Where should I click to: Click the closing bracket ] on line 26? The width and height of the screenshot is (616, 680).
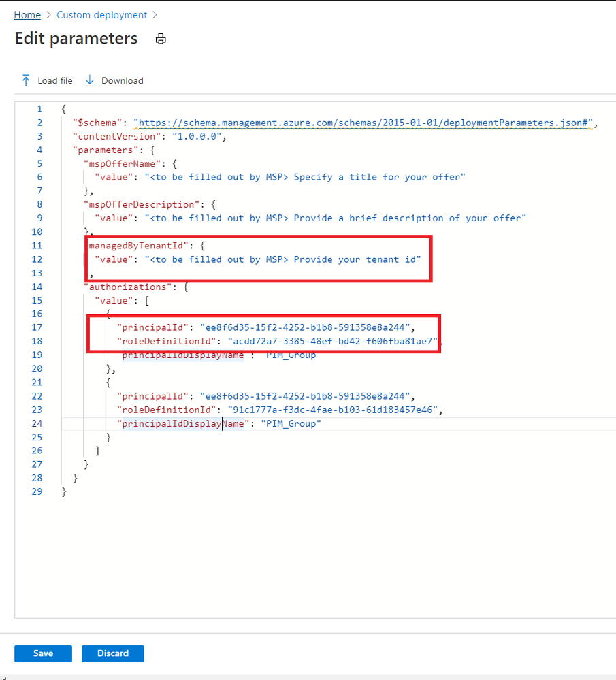(97, 451)
